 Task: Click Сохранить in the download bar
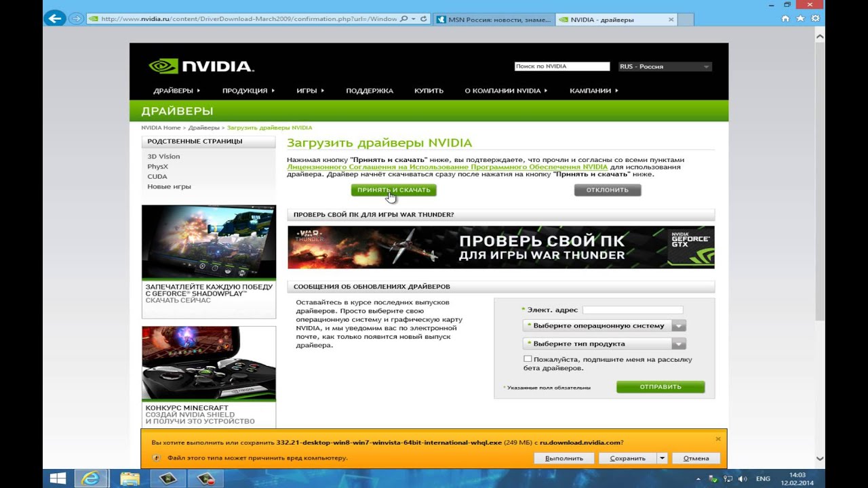tap(627, 458)
